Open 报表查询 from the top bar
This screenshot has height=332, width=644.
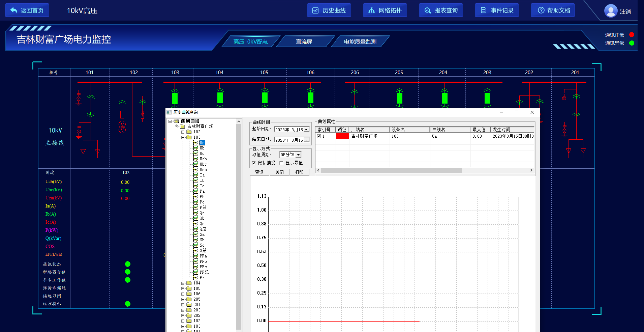(441, 10)
